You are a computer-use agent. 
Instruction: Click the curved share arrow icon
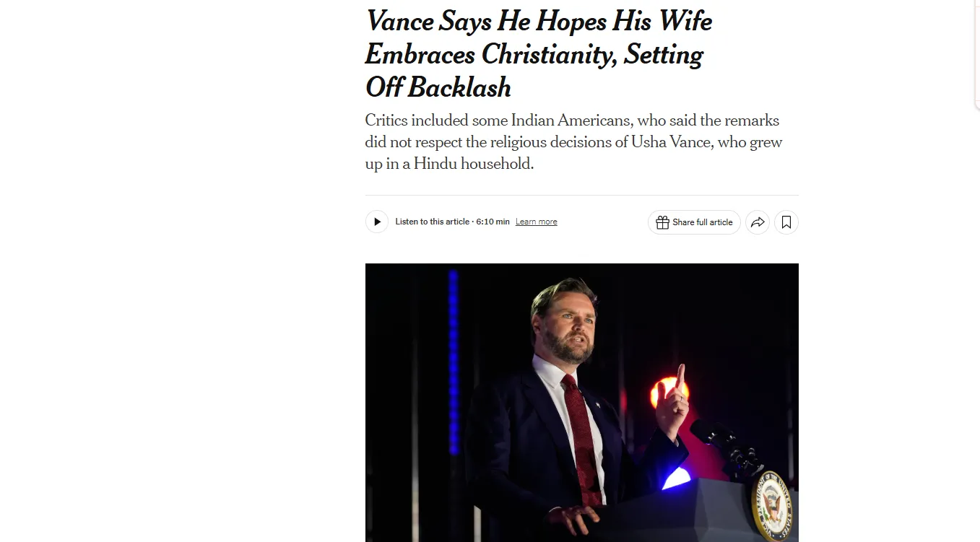758,222
